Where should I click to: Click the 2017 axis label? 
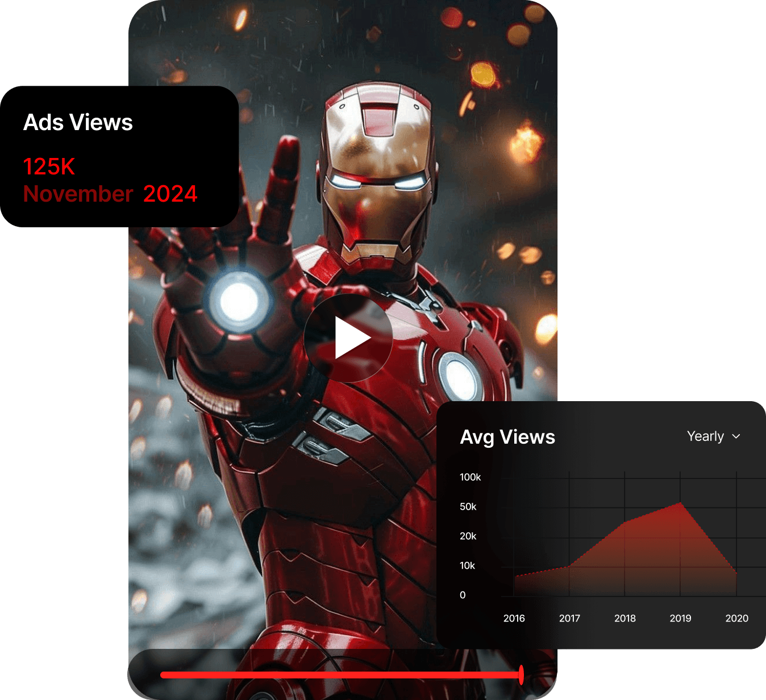click(569, 618)
